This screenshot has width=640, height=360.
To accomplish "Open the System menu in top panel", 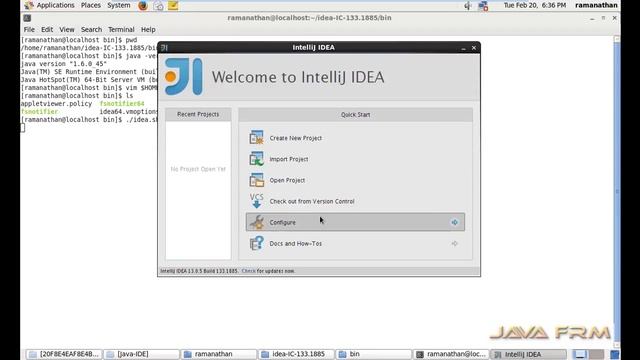I will point(118,5).
